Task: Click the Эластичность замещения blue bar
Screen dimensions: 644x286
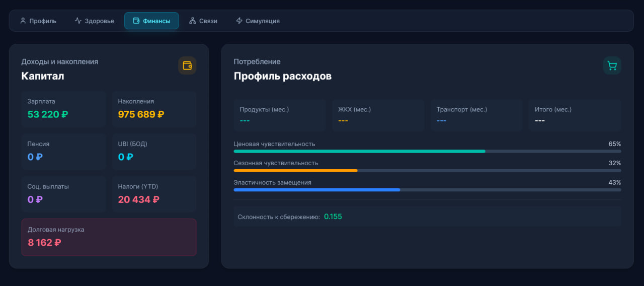Action: point(317,190)
